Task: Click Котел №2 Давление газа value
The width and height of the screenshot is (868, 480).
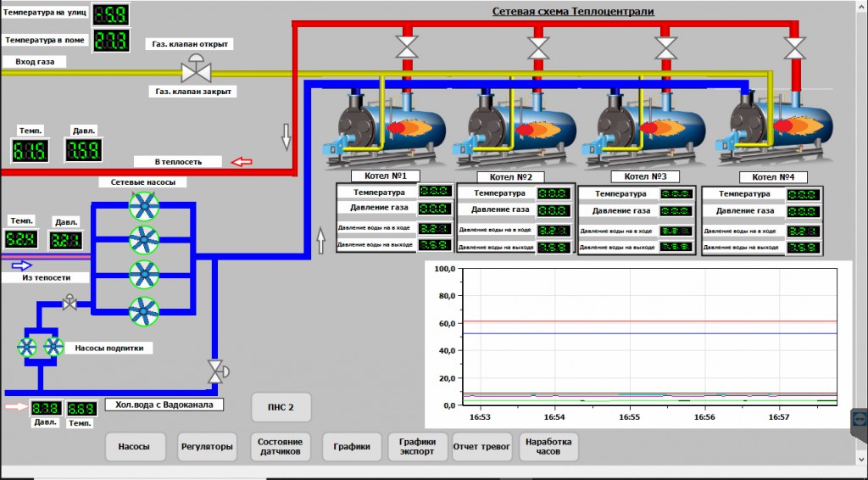Action: 554,211
